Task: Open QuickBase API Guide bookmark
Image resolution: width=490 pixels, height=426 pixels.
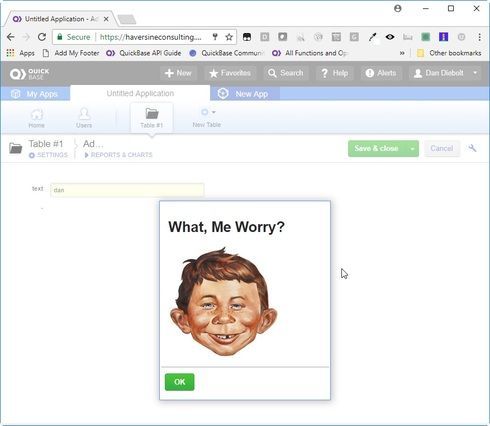Action: (144, 53)
